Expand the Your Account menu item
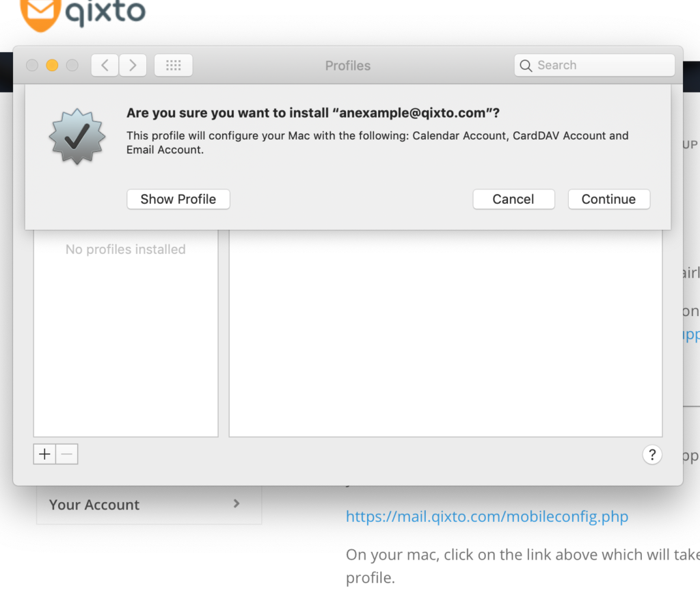The width and height of the screenshot is (700, 591). click(148, 505)
